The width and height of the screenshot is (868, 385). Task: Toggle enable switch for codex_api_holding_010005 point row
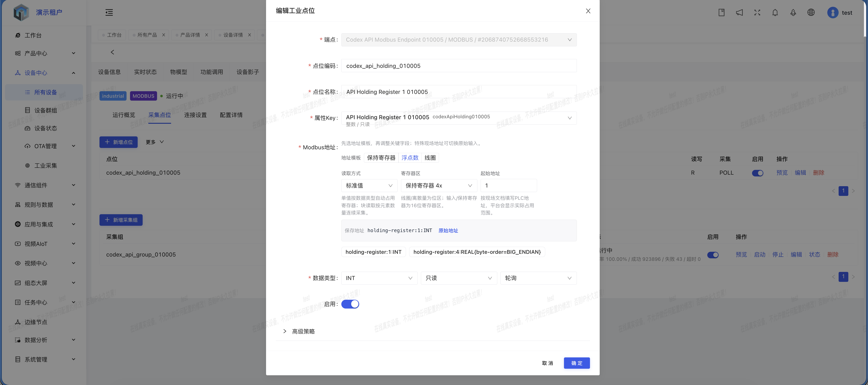point(757,173)
